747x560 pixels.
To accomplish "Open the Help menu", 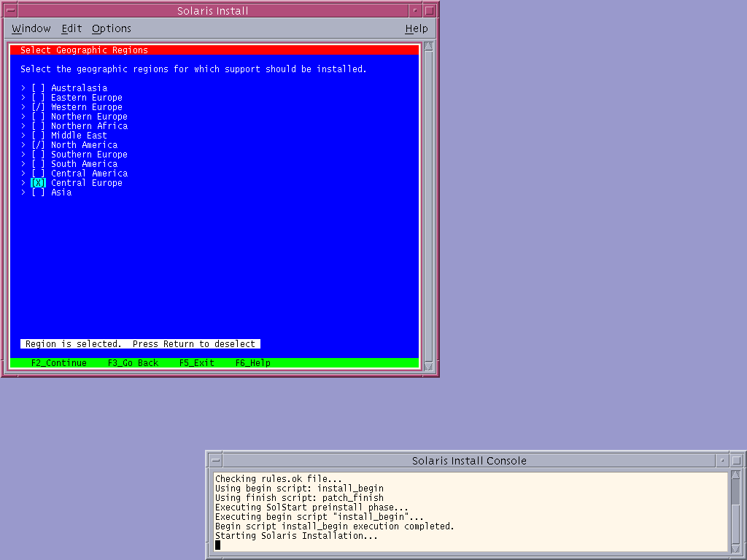I will (x=417, y=28).
